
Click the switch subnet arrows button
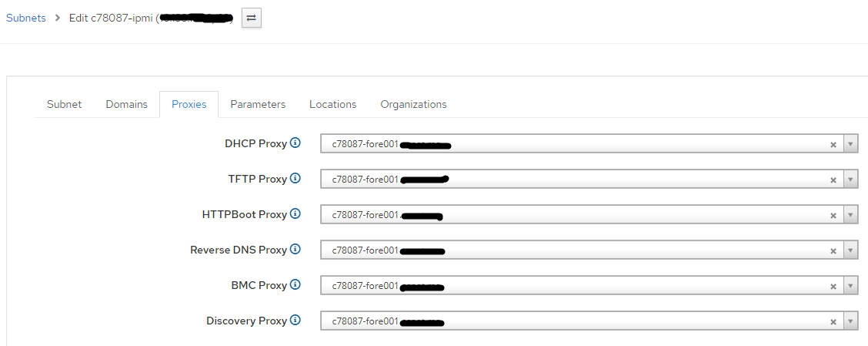(252, 18)
